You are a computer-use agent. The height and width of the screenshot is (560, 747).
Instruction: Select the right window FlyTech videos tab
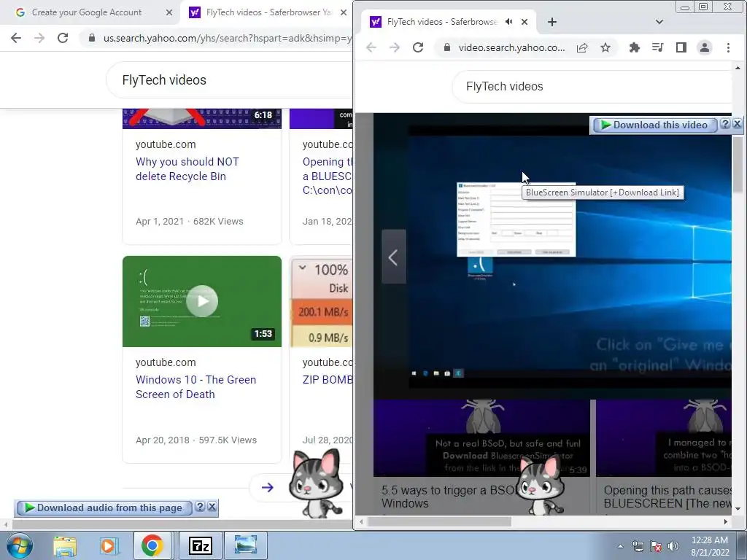click(x=438, y=22)
